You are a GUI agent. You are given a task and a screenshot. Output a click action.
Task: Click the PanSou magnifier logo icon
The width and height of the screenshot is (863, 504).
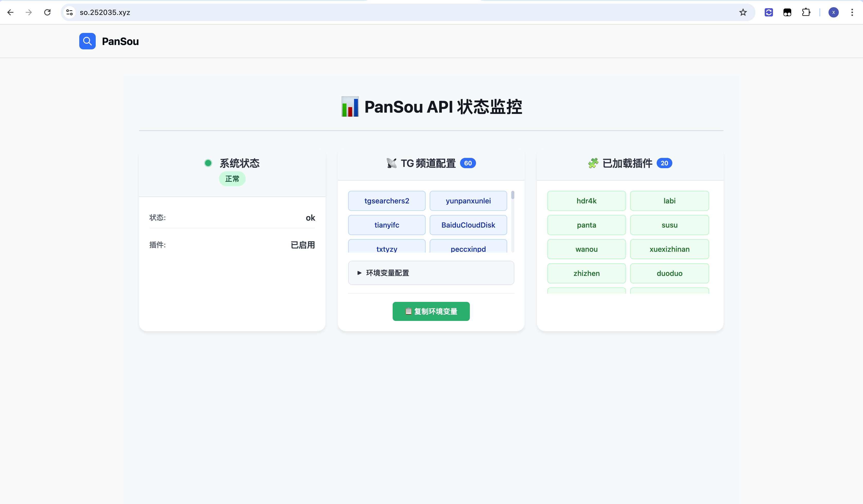[87, 41]
